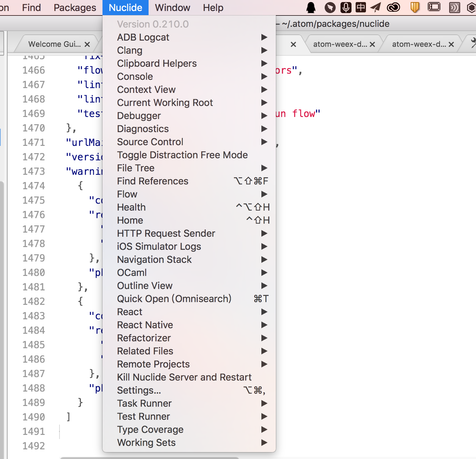Click line number 1482 in the gutter
This screenshot has width=476, height=459.
(x=34, y=301)
